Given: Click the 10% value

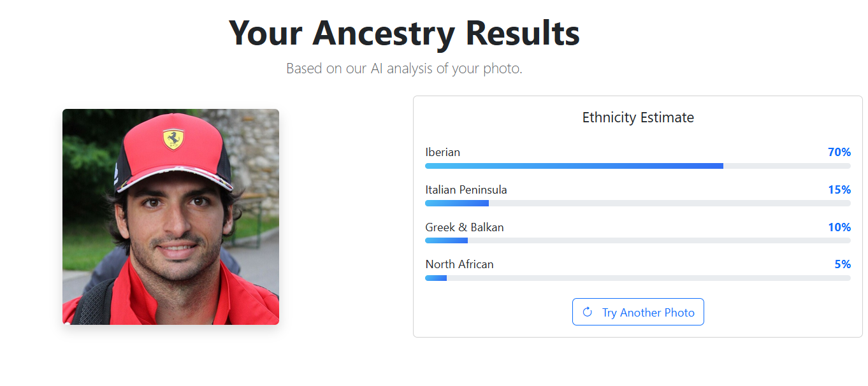Looking at the screenshot, I should (839, 227).
